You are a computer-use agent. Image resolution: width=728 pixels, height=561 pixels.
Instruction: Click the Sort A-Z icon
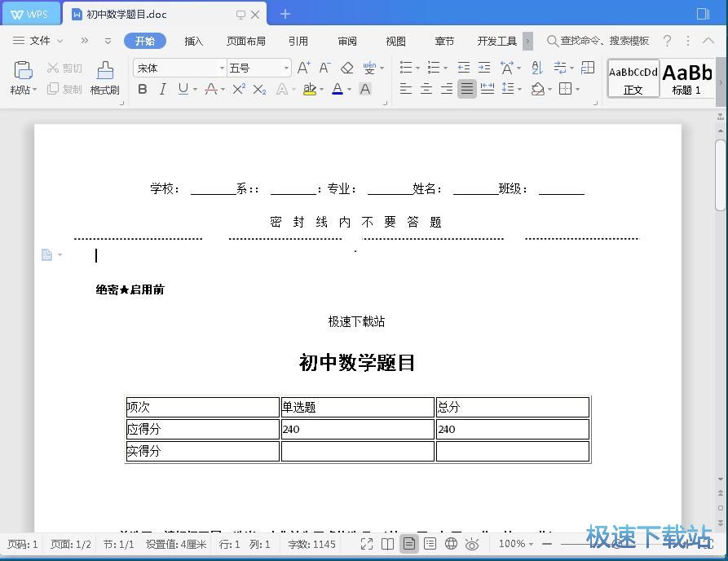pos(537,68)
